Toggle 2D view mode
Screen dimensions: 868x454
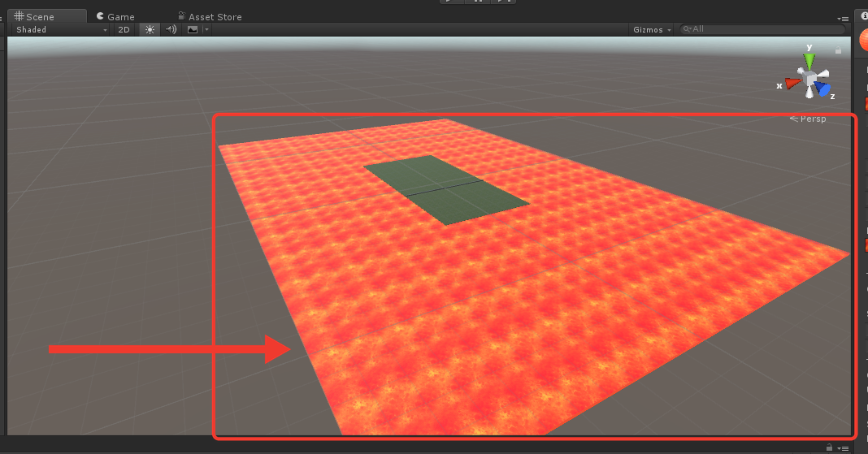[x=124, y=30]
